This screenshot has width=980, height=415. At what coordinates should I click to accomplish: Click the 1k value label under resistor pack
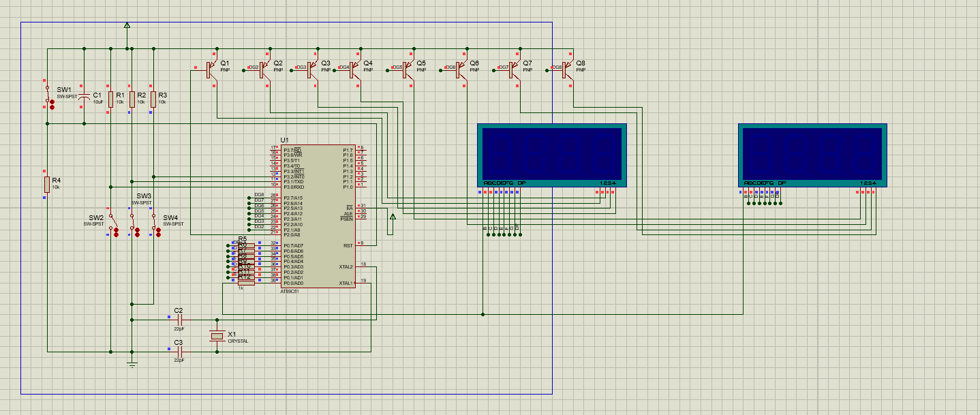coord(240,288)
